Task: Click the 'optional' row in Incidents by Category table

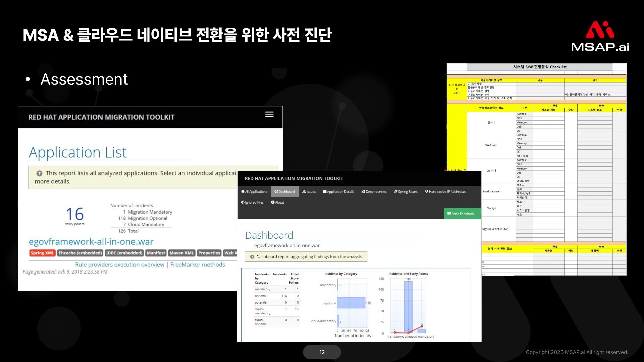Action: pyautogui.click(x=277, y=296)
